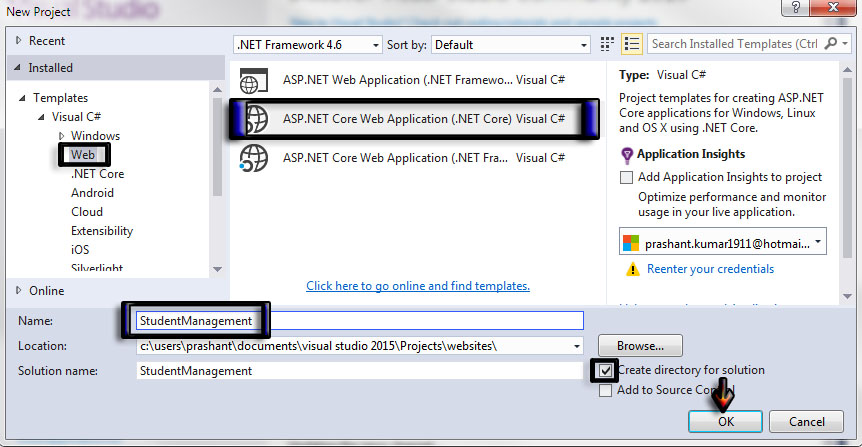
Task: Select the Cloud template category
Action: coord(87,212)
